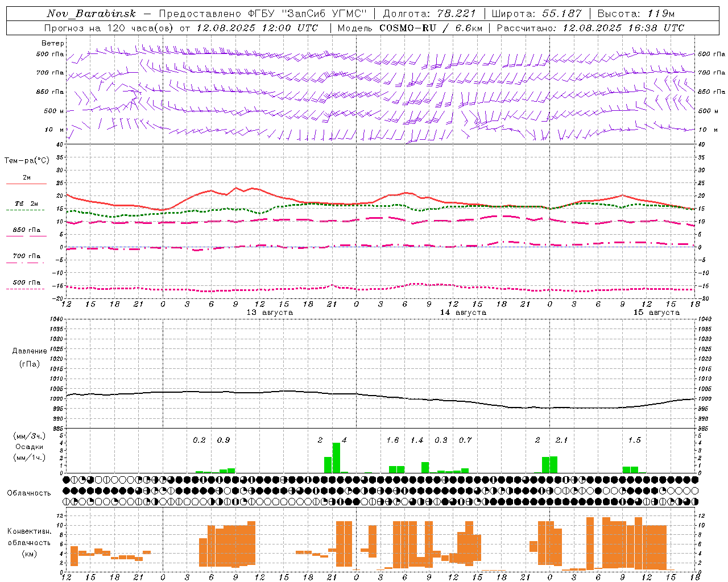The width and height of the screenshot is (728, 582).
Task: Click the 3-hour precipitation value 1.4
Action: [417, 440]
